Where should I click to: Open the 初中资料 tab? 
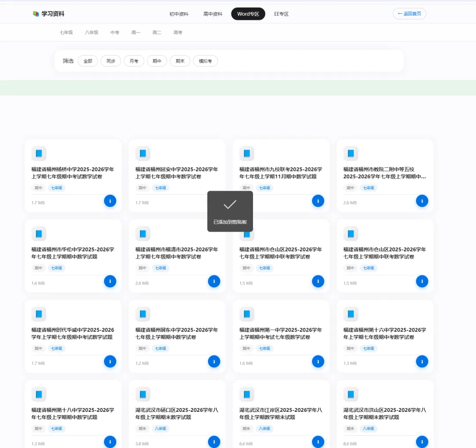coord(179,14)
